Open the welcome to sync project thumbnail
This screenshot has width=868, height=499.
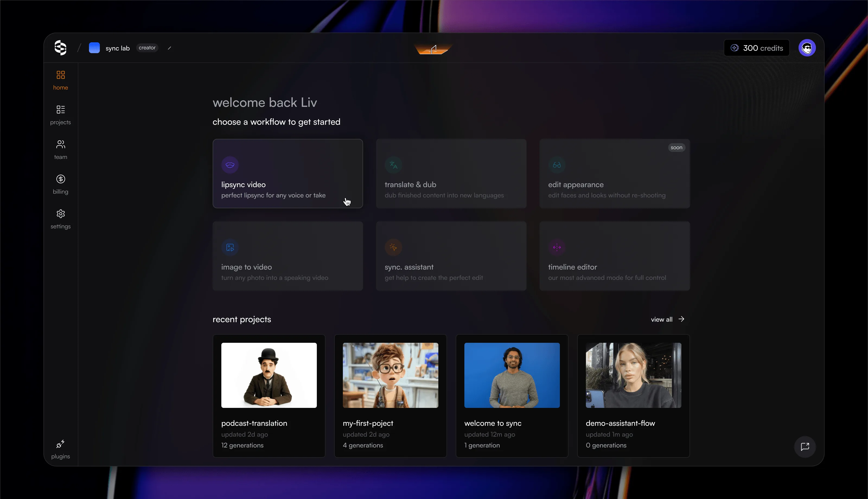click(512, 375)
